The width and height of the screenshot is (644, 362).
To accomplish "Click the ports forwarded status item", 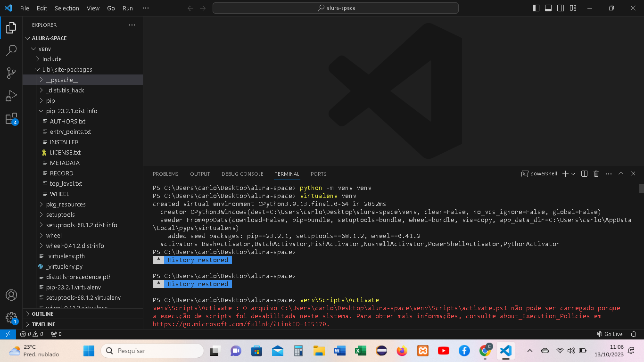I will click(56, 334).
